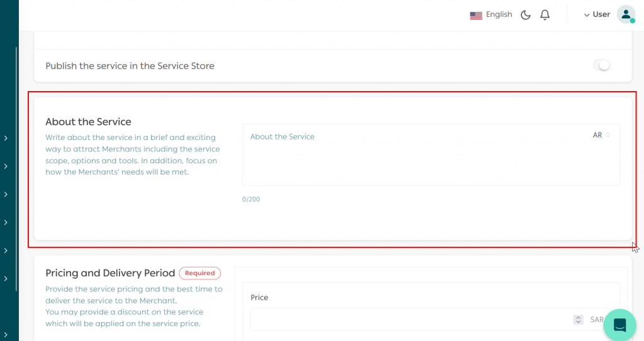Click the user avatar profile icon
Screen dimensions: 644x341
[626, 15]
